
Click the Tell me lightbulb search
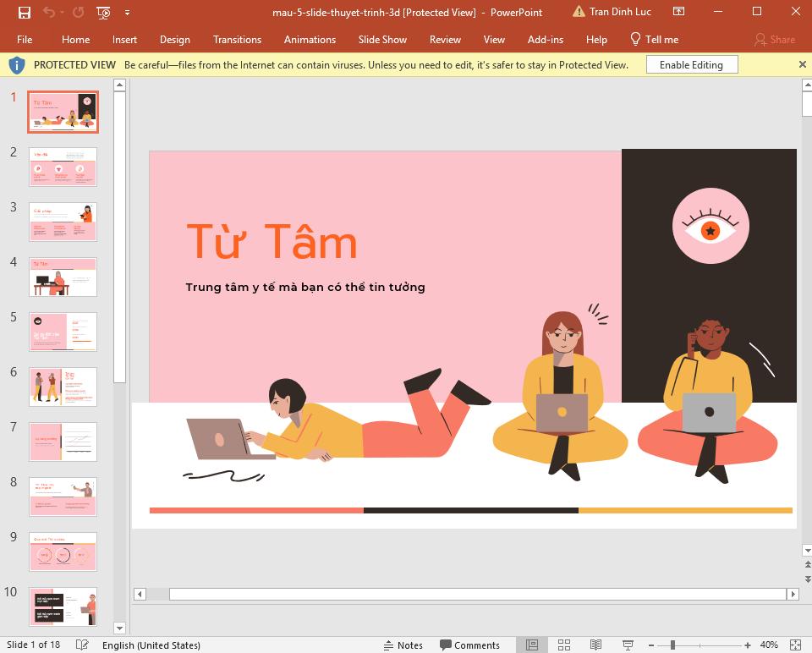[x=654, y=39]
